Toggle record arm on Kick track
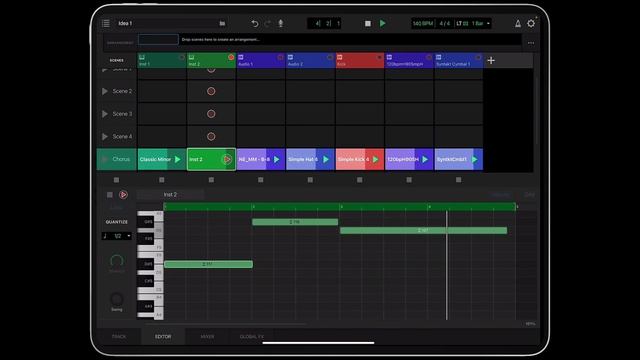Viewport: 640px width, 360px height. click(x=380, y=57)
